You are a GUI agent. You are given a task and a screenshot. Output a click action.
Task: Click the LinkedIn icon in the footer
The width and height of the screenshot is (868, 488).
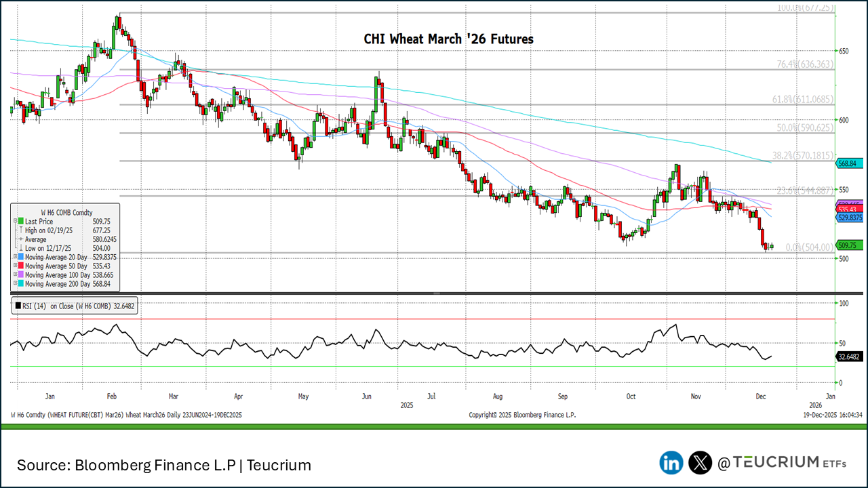pos(671,463)
